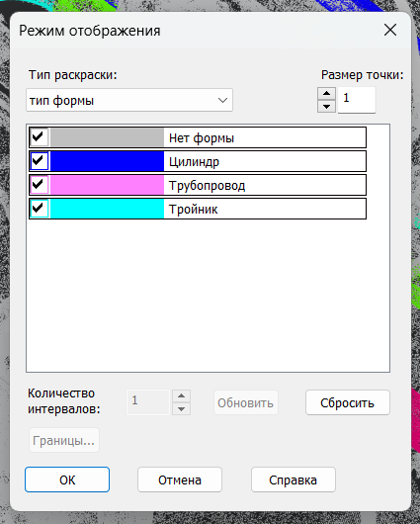Select the Тройник row label
The height and width of the screenshot is (524, 420).
pos(193,210)
